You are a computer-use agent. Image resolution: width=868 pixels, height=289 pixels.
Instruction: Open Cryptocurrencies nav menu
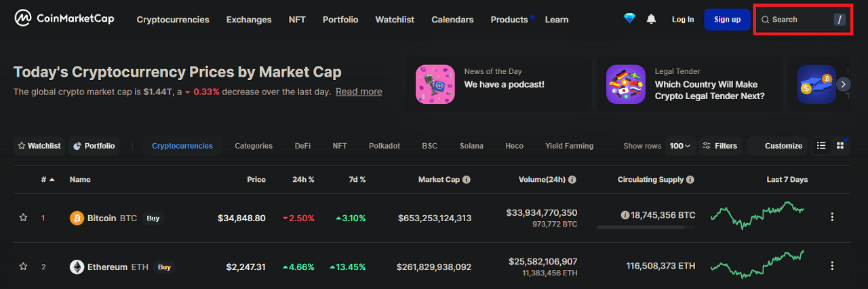click(173, 20)
